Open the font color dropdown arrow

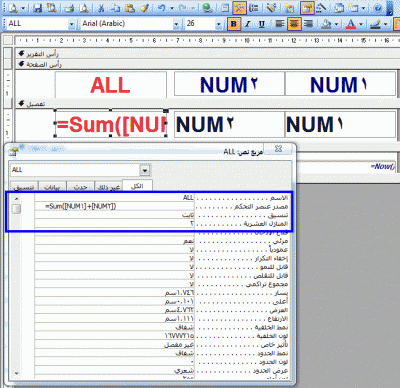pos(361,24)
